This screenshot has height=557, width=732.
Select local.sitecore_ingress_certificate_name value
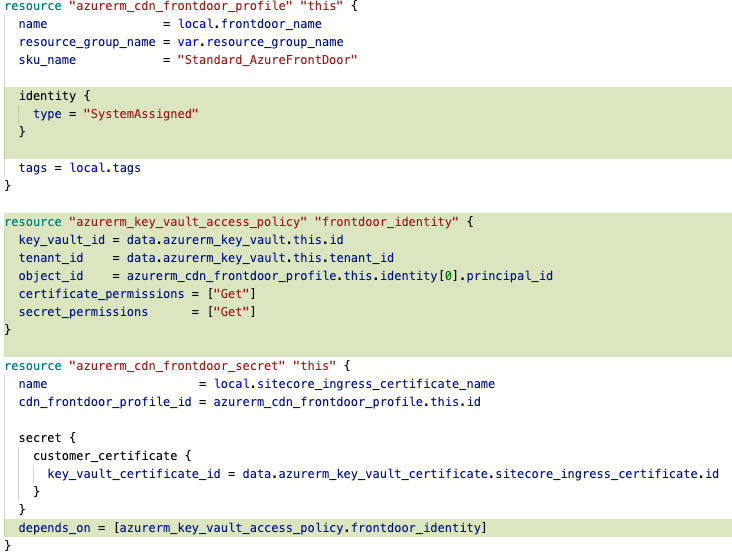[354, 384]
